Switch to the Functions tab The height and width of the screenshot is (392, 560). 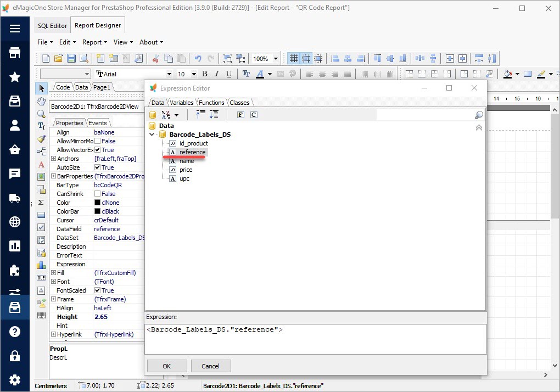(211, 103)
